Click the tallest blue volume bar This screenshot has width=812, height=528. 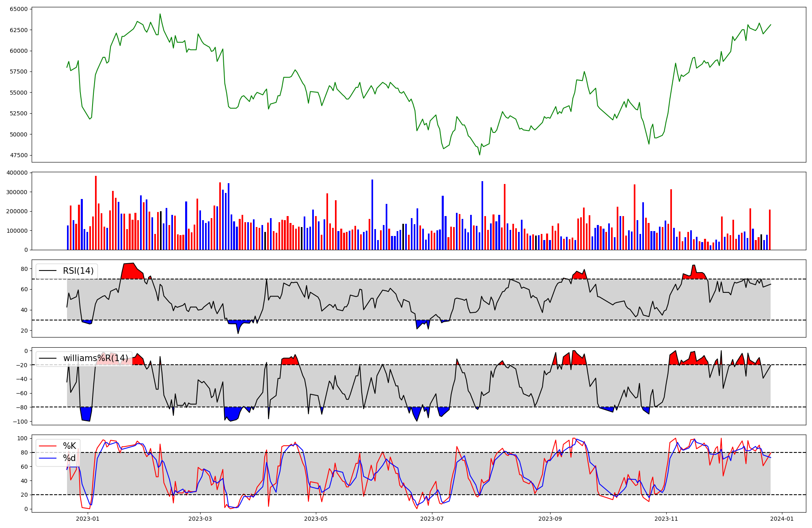coord(372,214)
